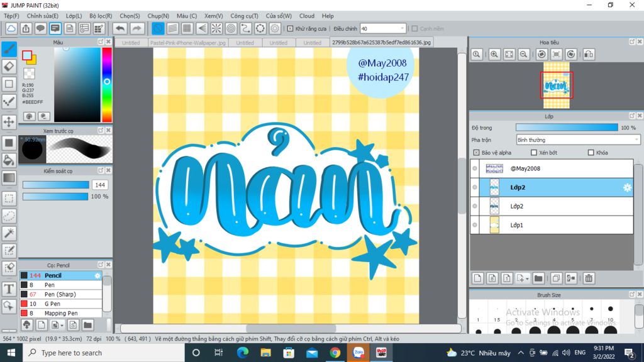Enable the concentric circle snap
The width and height of the screenshot is (644, 362).
coord(231,28)
